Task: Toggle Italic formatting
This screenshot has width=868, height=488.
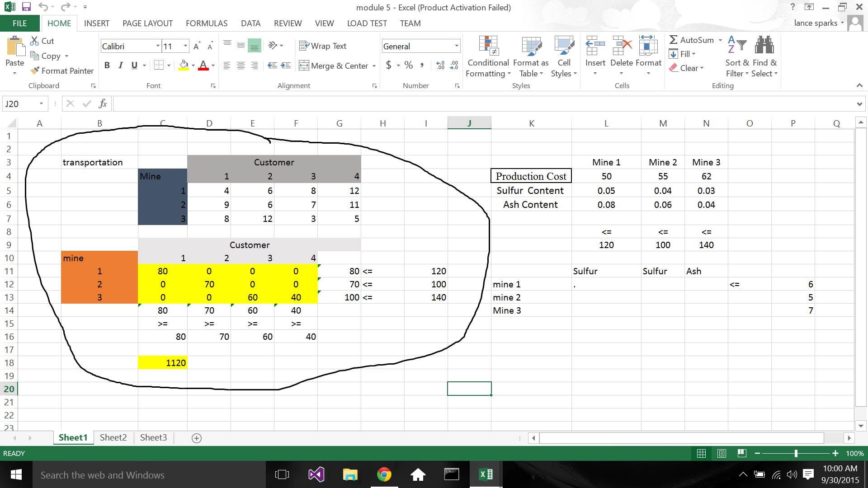Action: click(121, 66)
